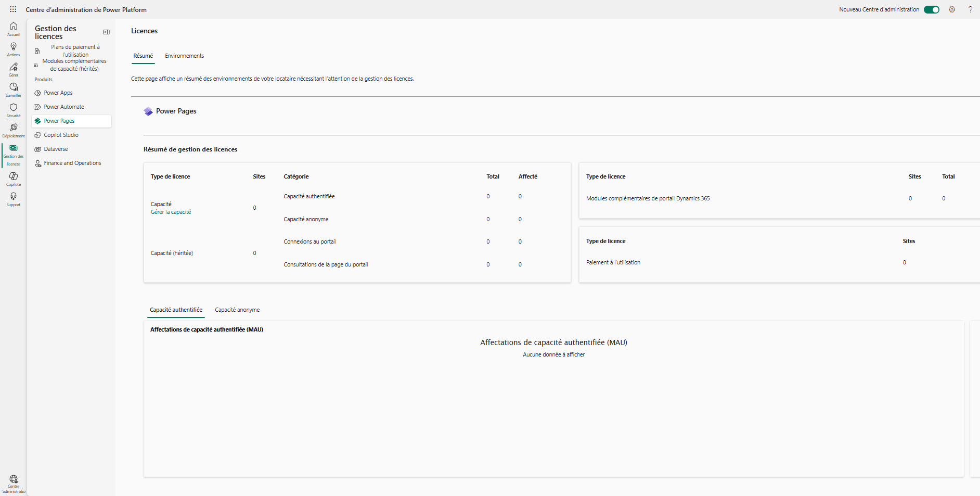Open Support headset in left rail
The height and width of the screenshot is (496, 980).
[x=14, y=199]
